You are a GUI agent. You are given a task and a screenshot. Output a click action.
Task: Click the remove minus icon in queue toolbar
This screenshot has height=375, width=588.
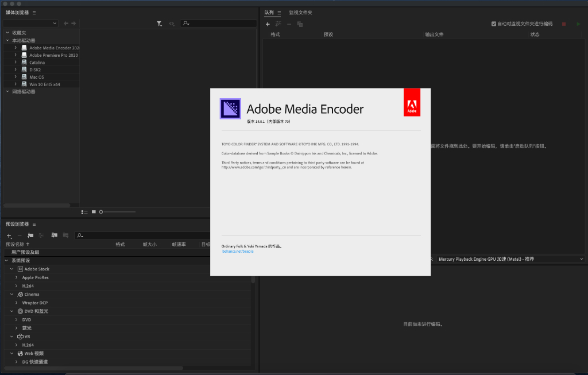289,24
